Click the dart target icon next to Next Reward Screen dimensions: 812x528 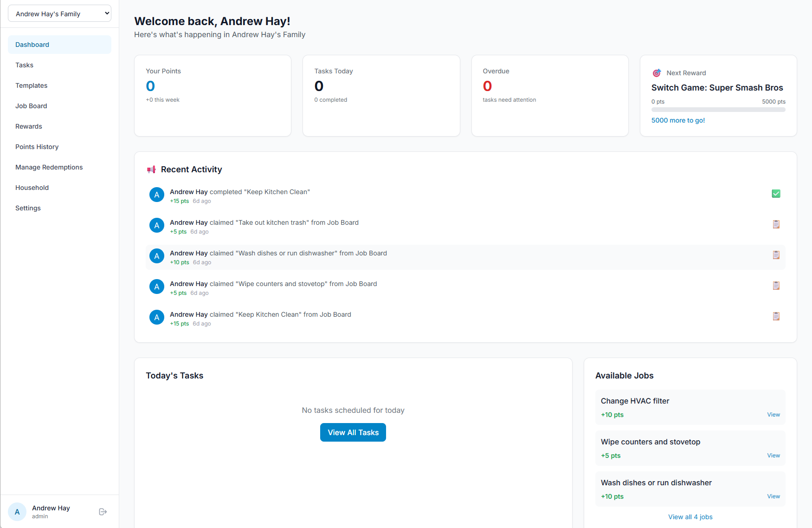pyautogui.click(x=657, y=72)
